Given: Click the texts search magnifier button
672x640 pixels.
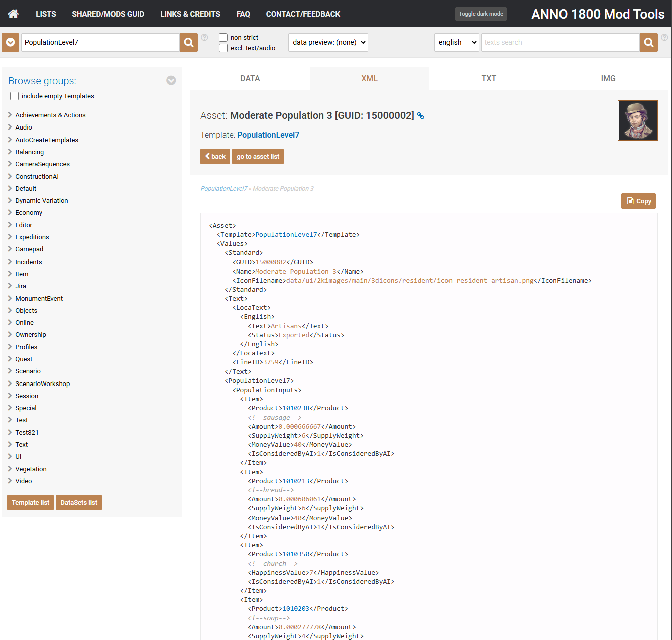Looking at the screenshot, I should 648,43.
